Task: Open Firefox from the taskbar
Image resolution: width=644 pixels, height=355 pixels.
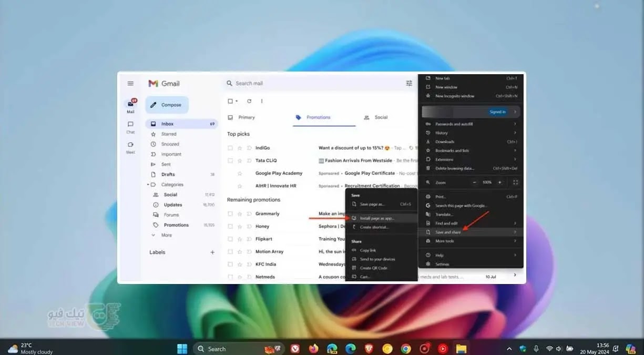Action: pos(313,349)
